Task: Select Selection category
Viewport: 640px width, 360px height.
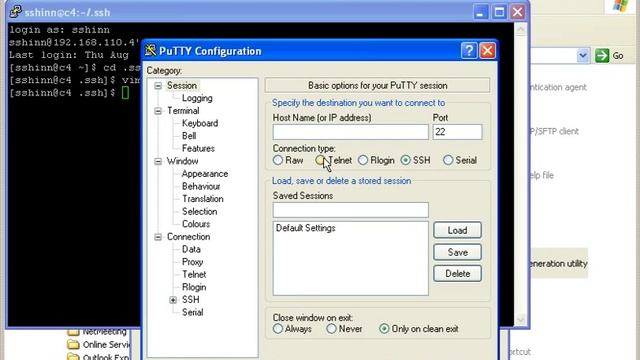Action: point(200,211)
